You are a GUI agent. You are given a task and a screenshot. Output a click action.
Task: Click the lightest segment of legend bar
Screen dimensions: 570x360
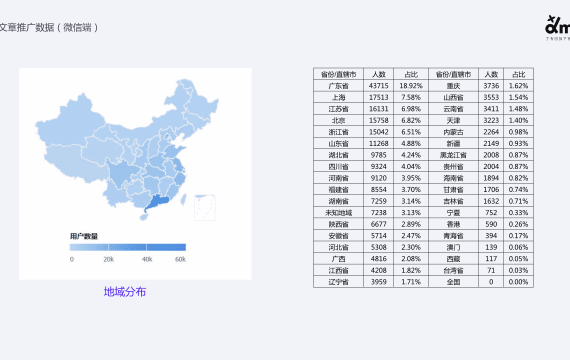click(x=89, y=247)
